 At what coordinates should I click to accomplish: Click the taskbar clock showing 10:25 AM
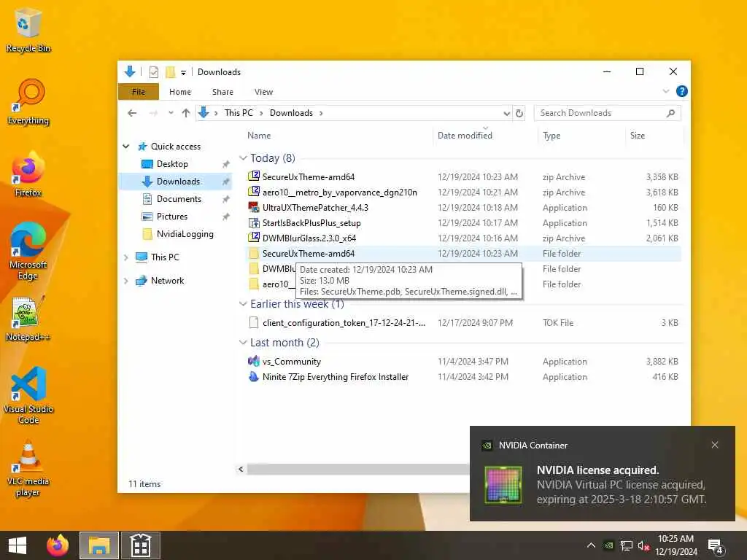tap(676, 545)
